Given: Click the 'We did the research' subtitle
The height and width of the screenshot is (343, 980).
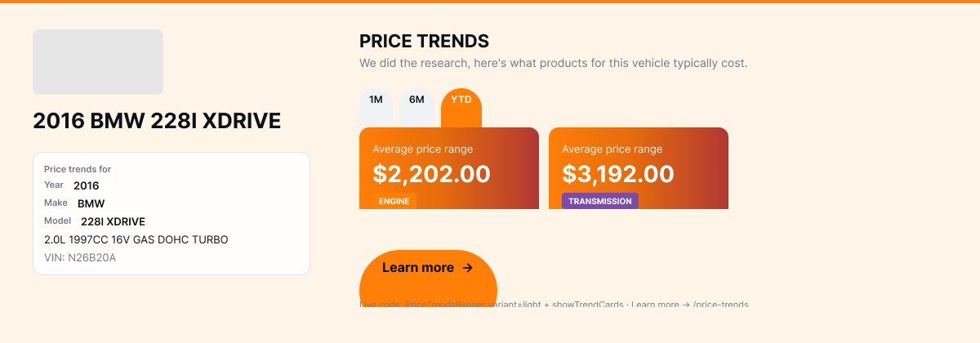Looking at the screenshot, I should point(553,63).
